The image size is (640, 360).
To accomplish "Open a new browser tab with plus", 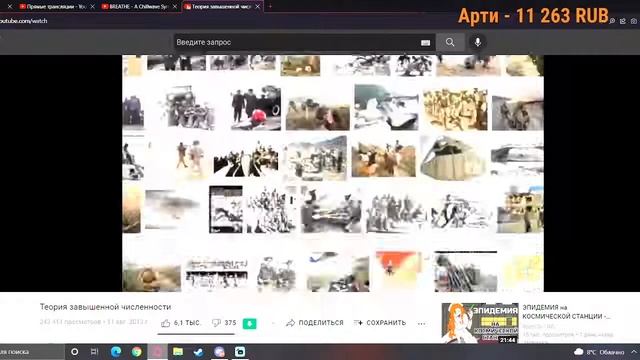I will (270, 7).
